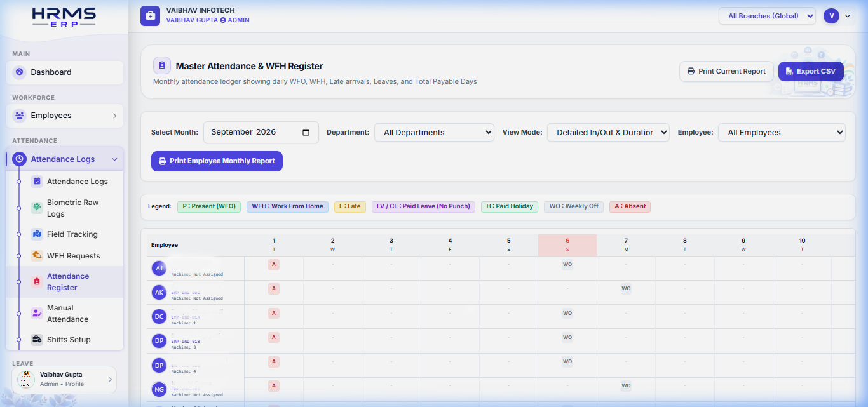Open Field Tracking page

click(72, 234)
